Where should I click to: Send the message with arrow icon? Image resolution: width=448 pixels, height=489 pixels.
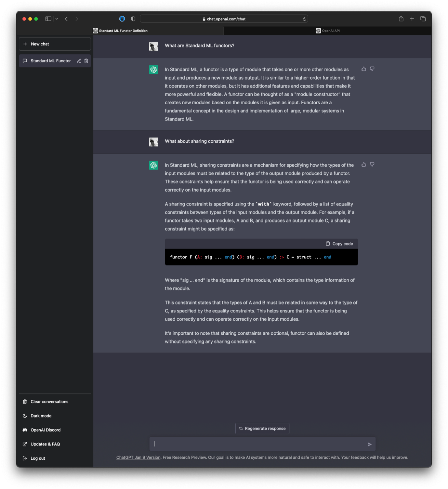tap(369, 444)
